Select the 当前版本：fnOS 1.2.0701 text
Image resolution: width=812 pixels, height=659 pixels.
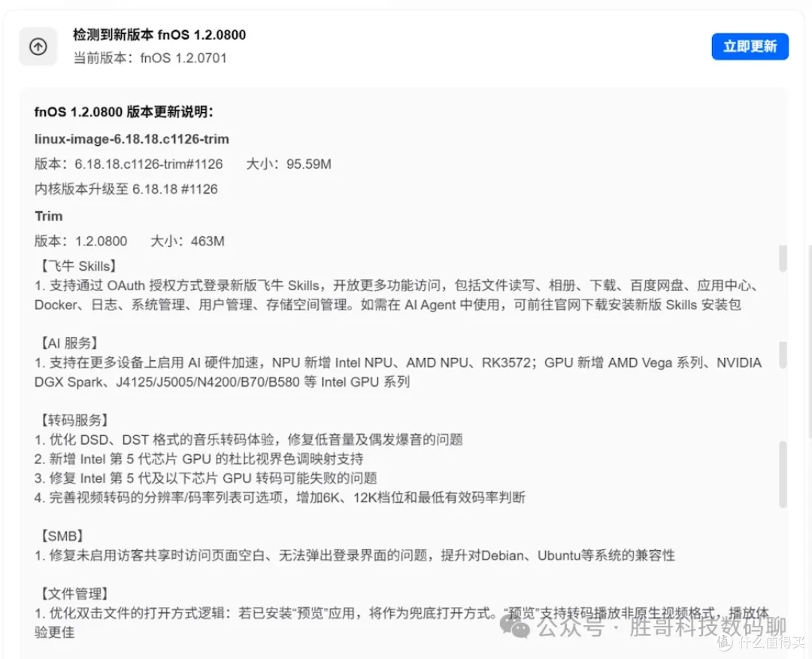click(150, 57)
